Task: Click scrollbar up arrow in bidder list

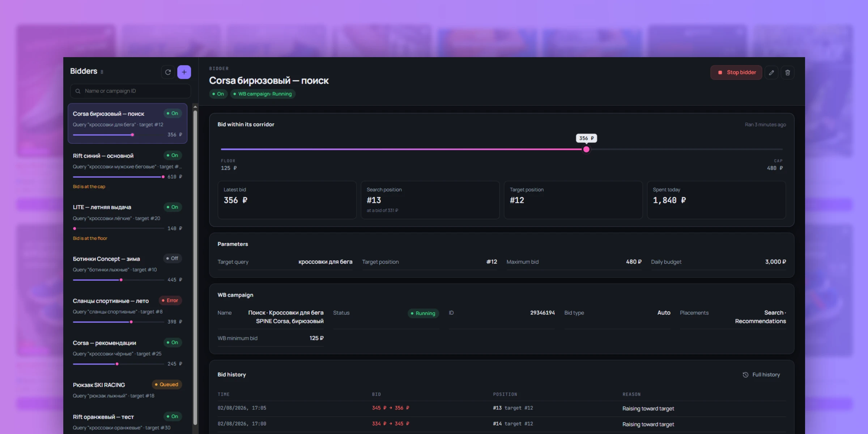Action: [x=195, y=107]
